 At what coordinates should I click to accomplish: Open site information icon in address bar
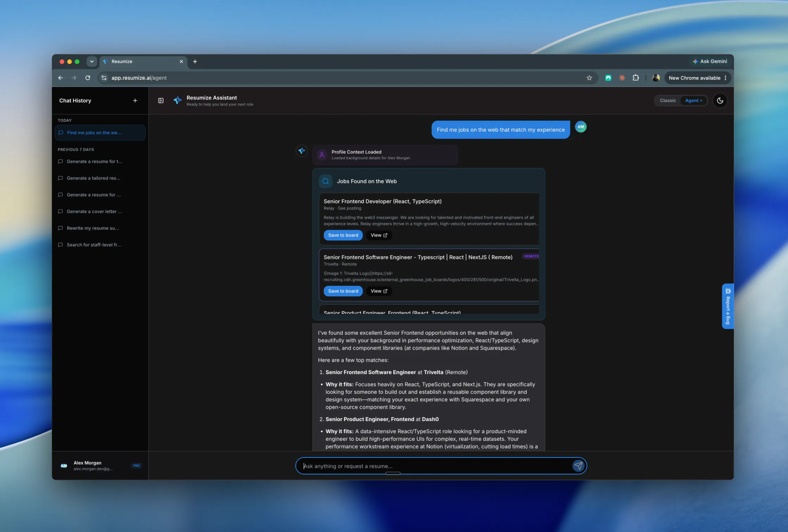[x=104, y=78]
